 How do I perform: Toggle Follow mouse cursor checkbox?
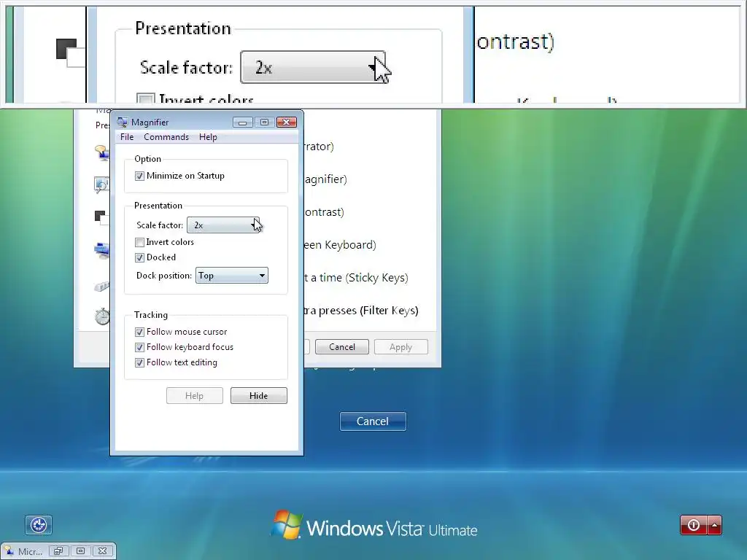coord(139,332)
